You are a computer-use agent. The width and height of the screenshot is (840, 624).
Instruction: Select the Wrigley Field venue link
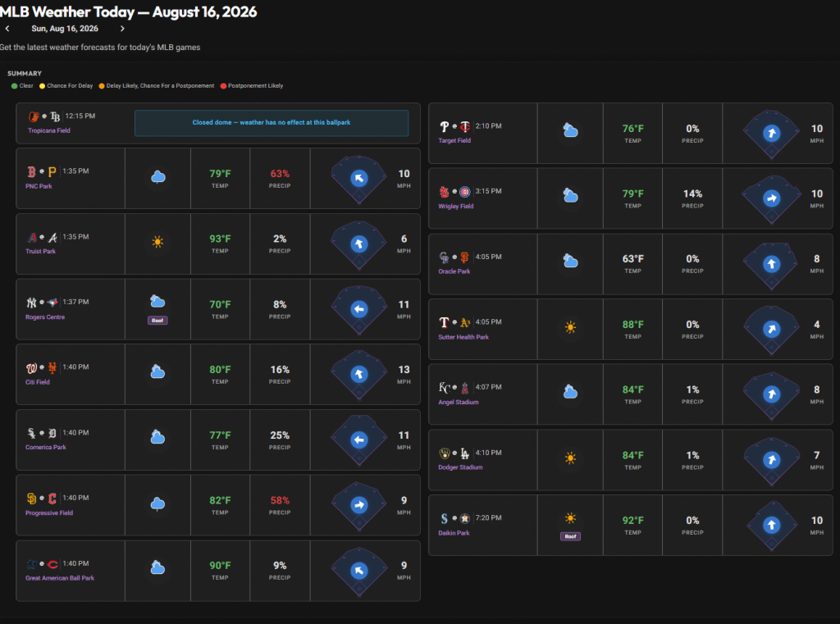point(456,206)
